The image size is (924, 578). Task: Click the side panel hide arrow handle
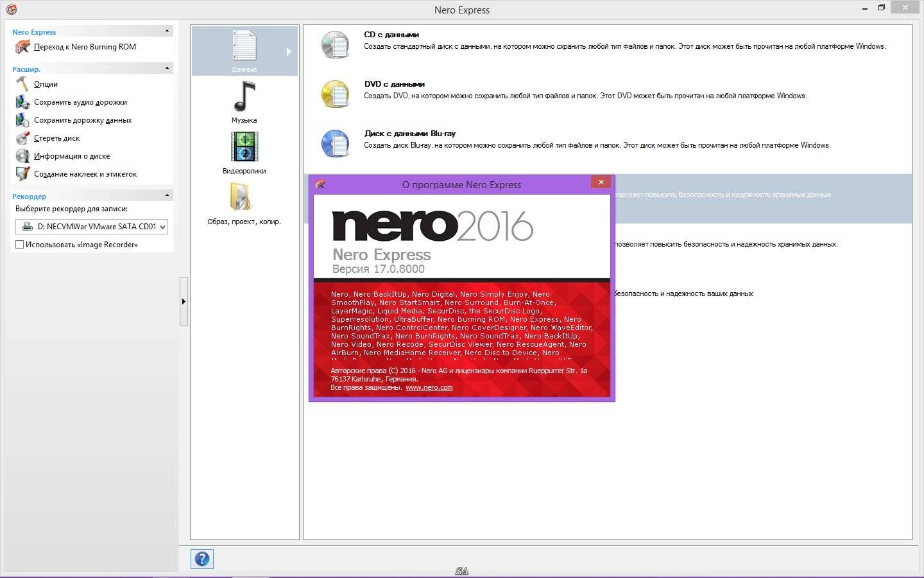[x=184, y=302]
